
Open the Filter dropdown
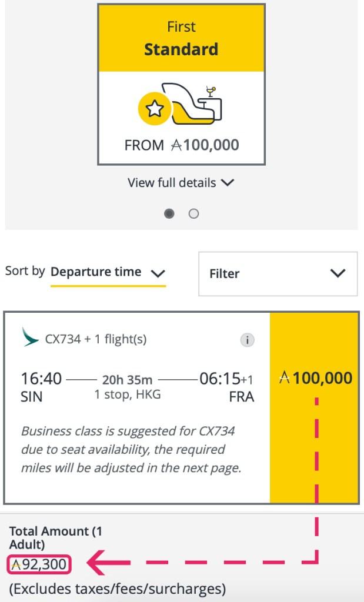[x=277, y=274]
